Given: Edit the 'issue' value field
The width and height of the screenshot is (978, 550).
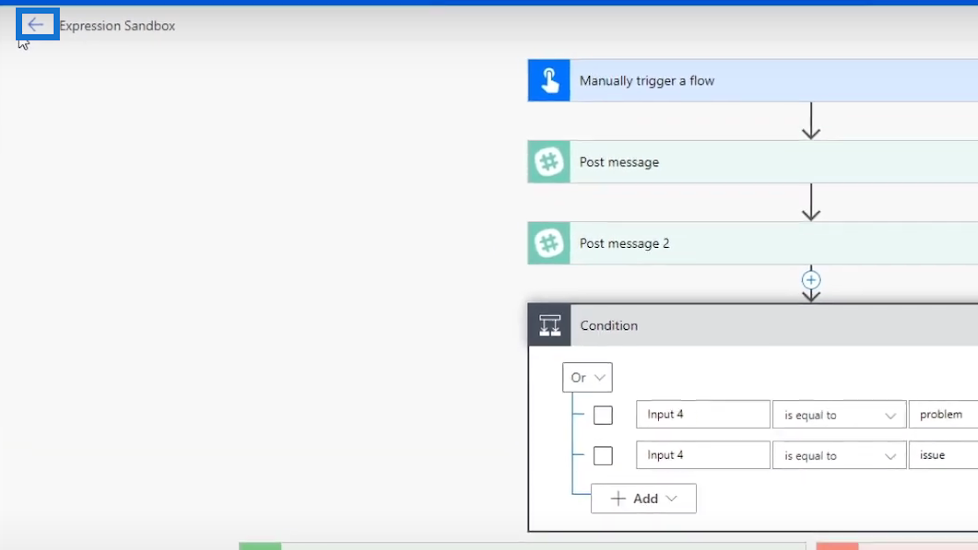Looking at the screenshot, I should coord(944,455).
